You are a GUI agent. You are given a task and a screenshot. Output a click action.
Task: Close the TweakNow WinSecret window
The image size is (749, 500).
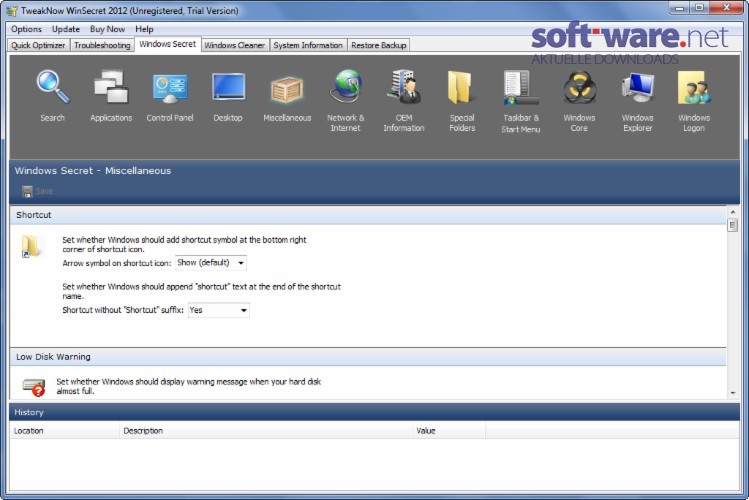click(727, 8)
